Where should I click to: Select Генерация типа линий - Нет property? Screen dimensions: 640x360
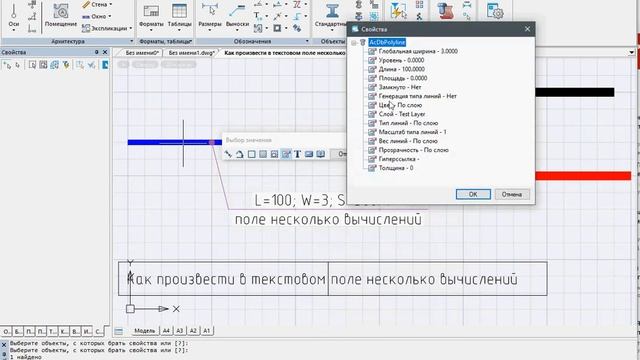tap(418, 96)
